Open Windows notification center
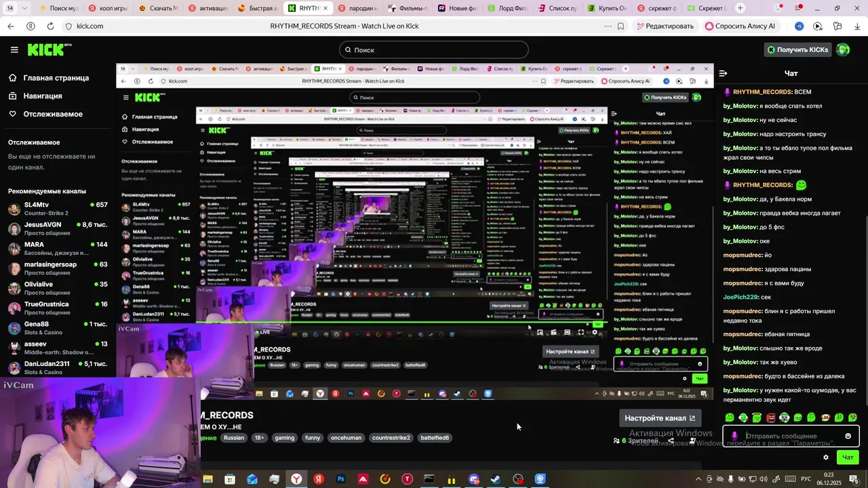Screen dimensions: 868x488 click(x=853, y=479)
